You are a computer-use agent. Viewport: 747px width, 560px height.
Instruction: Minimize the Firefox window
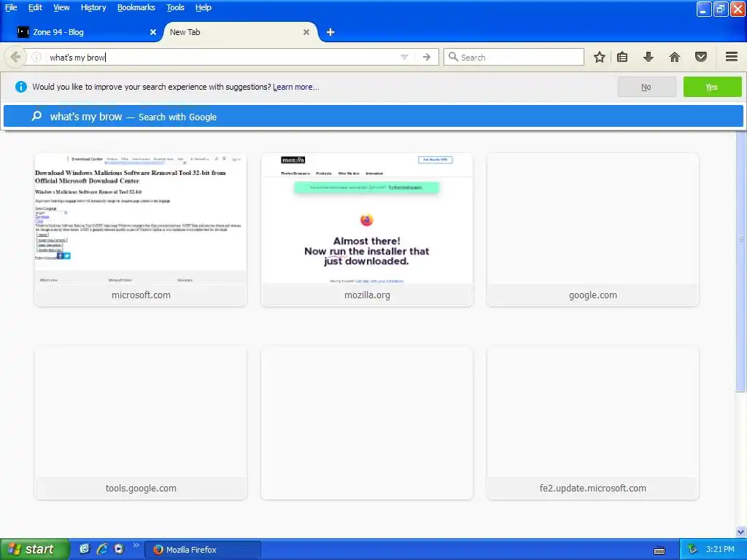point(704,9)
